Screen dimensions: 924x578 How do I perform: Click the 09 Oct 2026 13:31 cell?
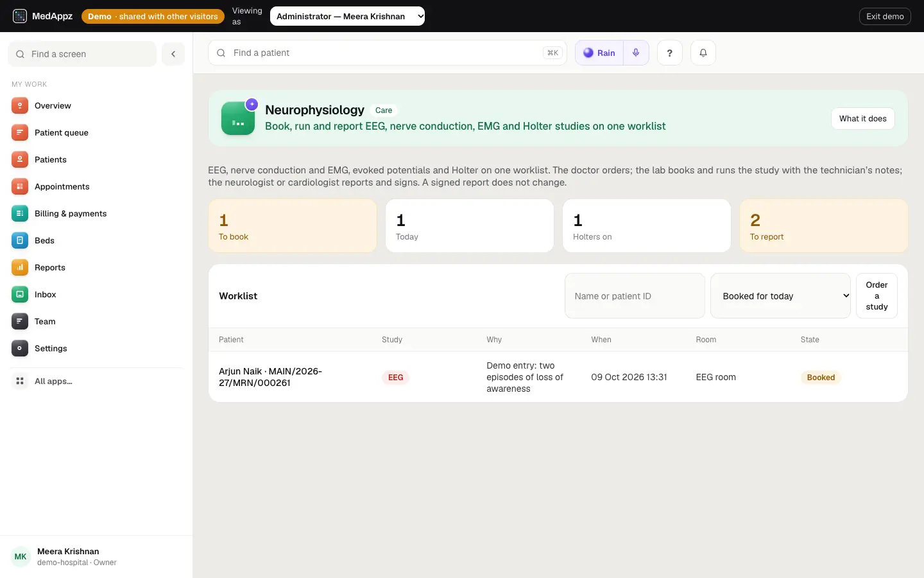629,377
